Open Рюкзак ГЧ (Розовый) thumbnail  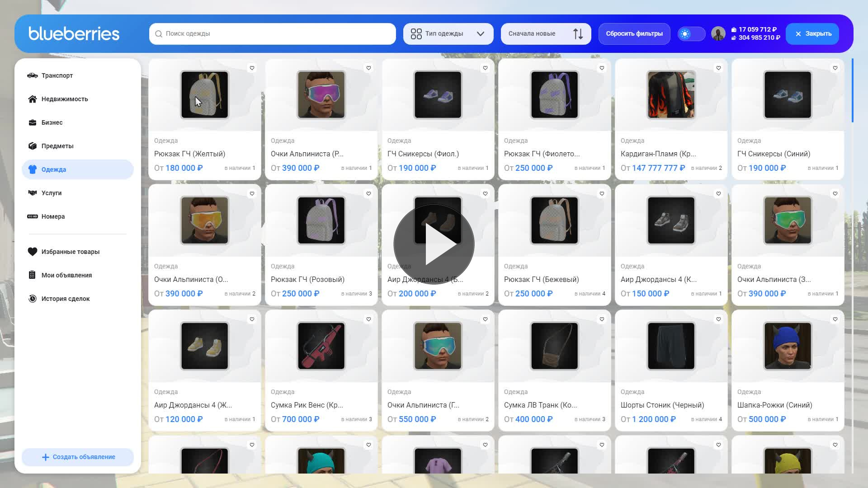tap(321, 221)
